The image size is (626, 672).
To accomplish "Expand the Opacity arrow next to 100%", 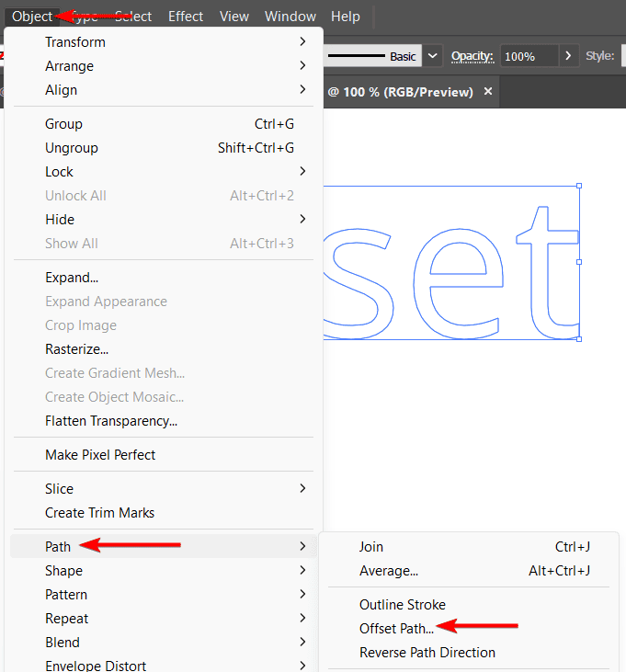I will (x=570, y=56).
